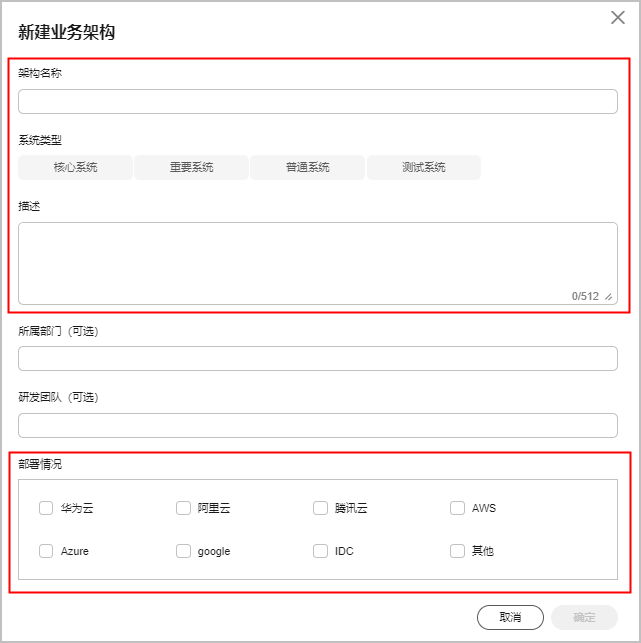The height and width of the screenshot is (643, 641).
Task: Focus the 所属部门 (可选) input field
Action: pos(318,358)
